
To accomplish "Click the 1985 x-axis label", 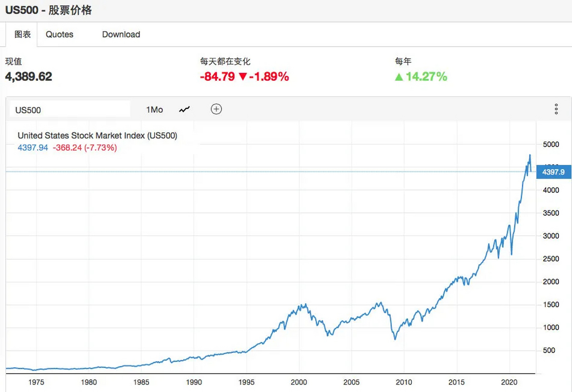I will click(141, 382).
